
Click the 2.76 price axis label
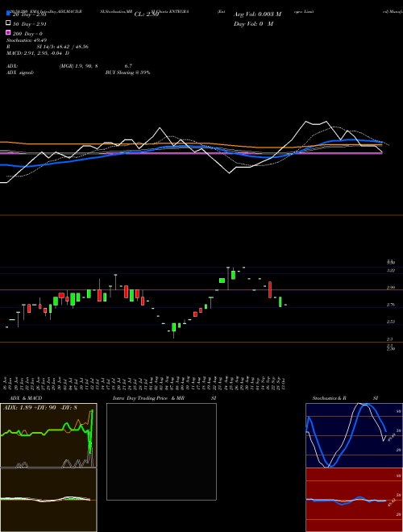point(391,305)
